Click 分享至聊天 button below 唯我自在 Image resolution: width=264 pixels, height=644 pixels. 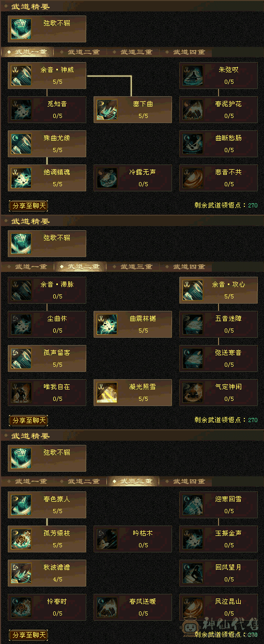28,421
